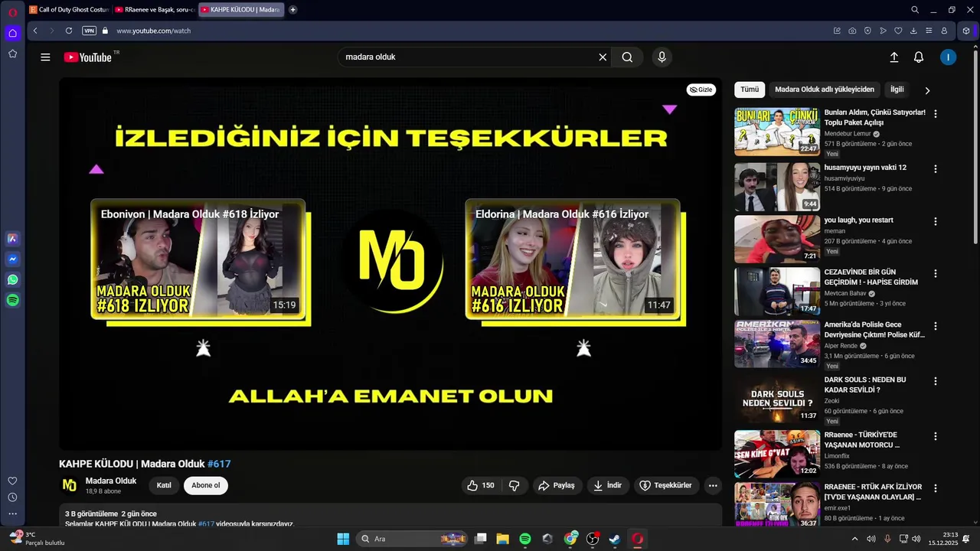
Task: Hide end screen with Gizle button
Action: (701, 90)
